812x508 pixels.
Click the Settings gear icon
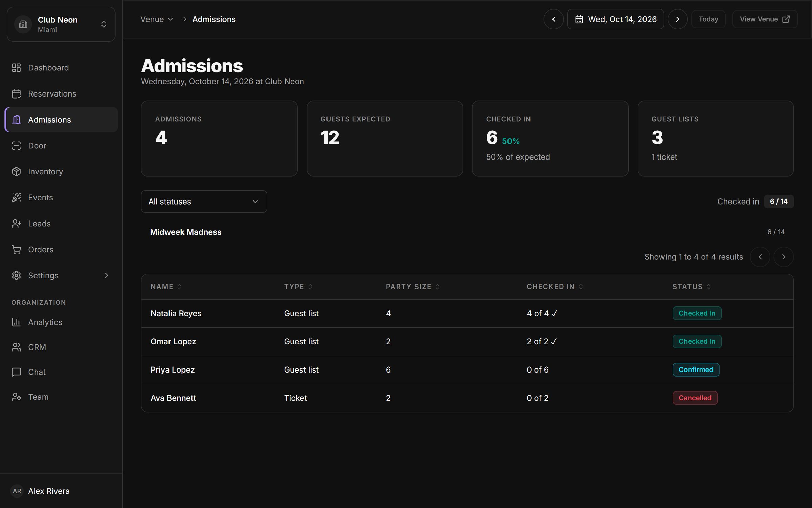pyautogui.click(x=16, y=275)
